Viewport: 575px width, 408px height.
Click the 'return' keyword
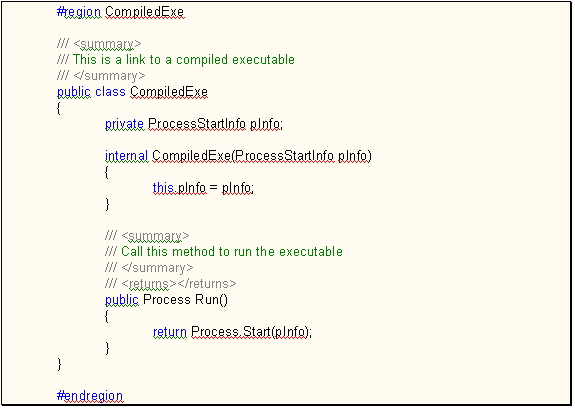click(x=170, y=332)
